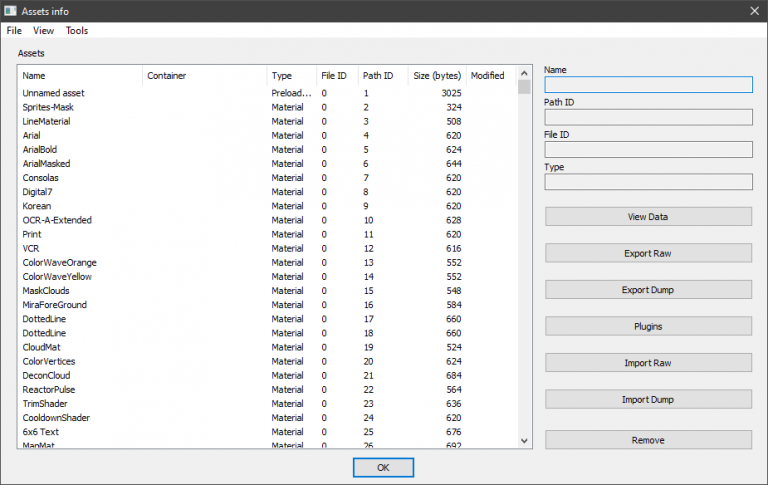Viewport: 768px width, 485px height.
Task: Sort assets by Size (bytes) column header
Action: (437, 76)
